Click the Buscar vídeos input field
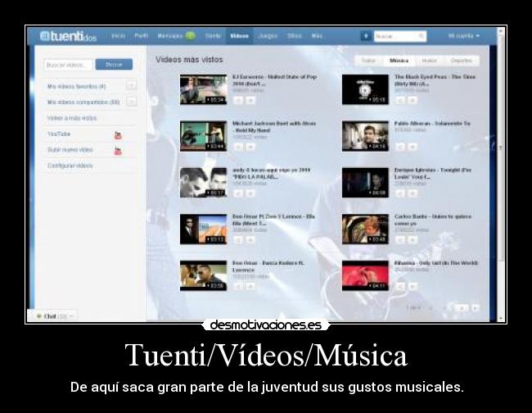Screen dimensions: 532x413 68,65
